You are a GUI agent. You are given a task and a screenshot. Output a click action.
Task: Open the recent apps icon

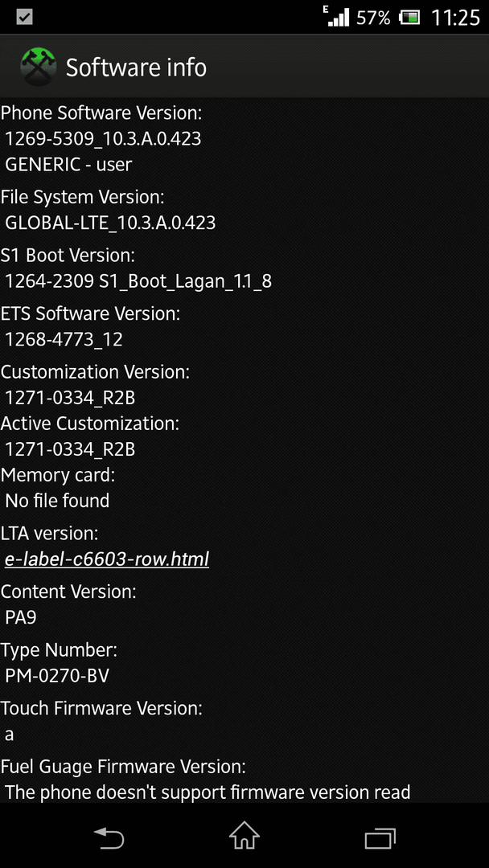[380, 838]
